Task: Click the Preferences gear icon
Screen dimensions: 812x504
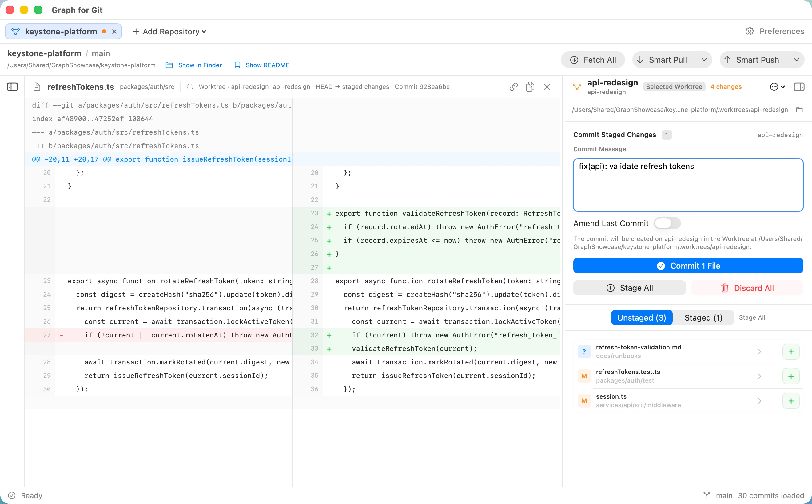Action: [749, 31]
